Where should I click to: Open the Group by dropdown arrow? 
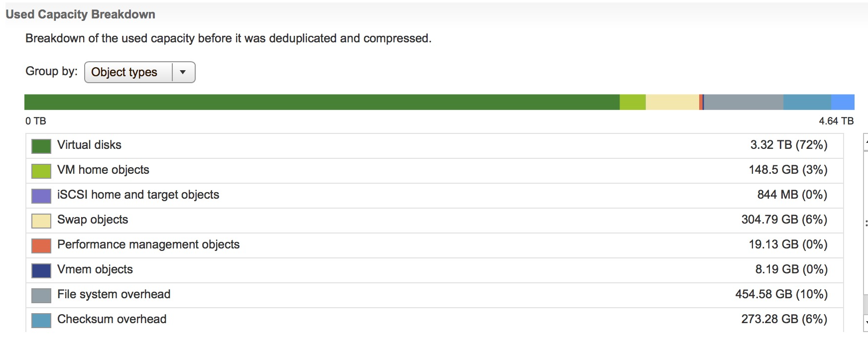183,72
